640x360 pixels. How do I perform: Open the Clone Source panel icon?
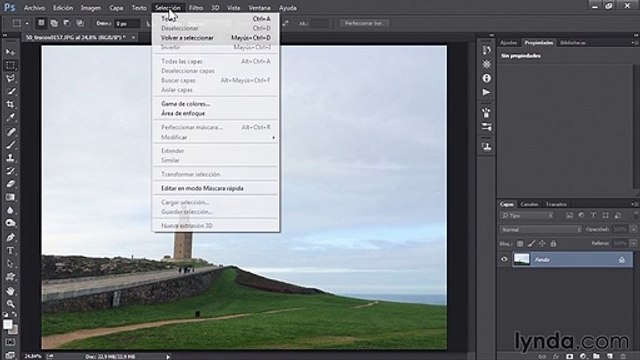(x=486, y=146)
